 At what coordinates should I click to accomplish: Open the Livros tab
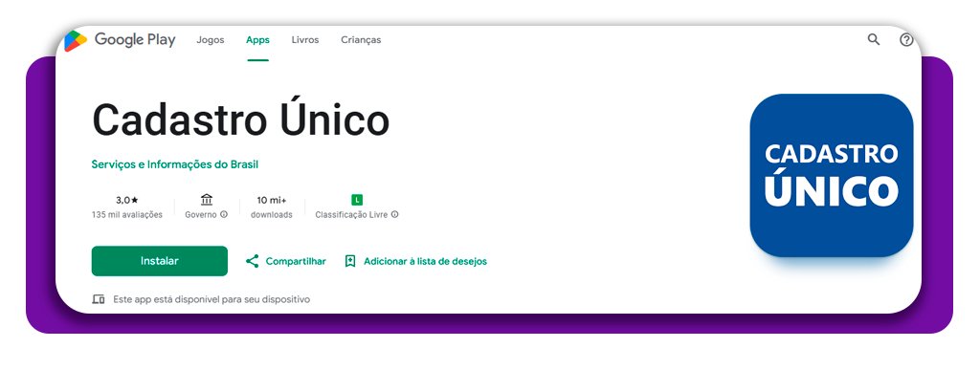tap(305, 40)
